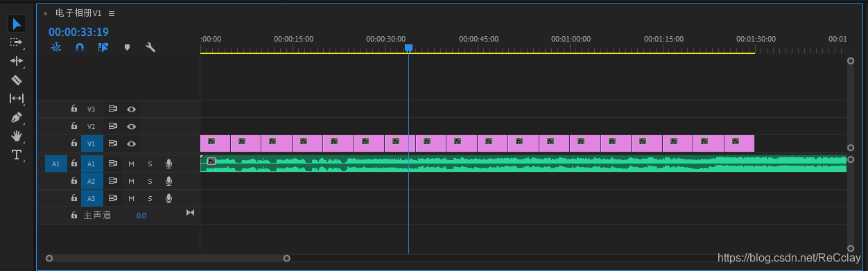Screen dimensions: 868x271
Task: Toggle lock on track V3
Action: click(x=73, y=109)
